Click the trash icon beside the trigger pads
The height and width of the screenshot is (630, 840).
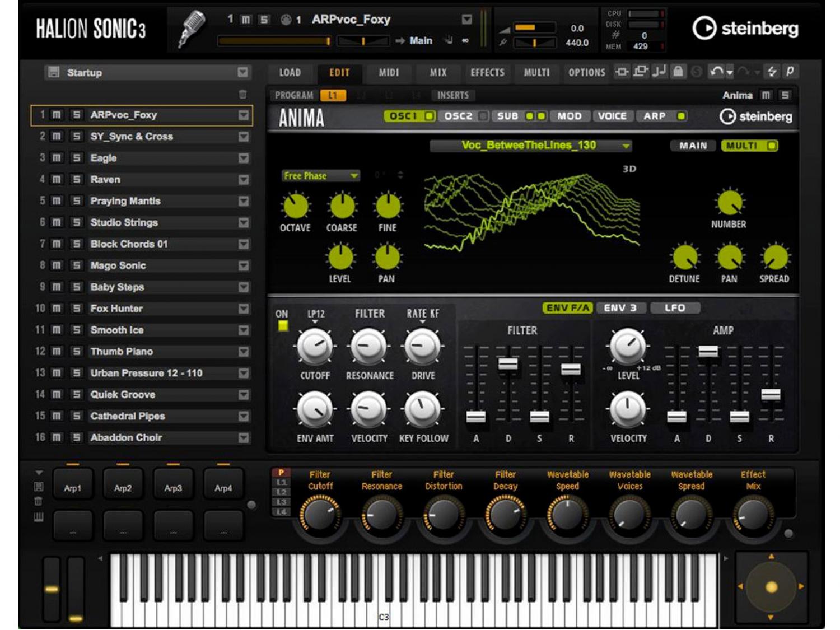(39, 501)
